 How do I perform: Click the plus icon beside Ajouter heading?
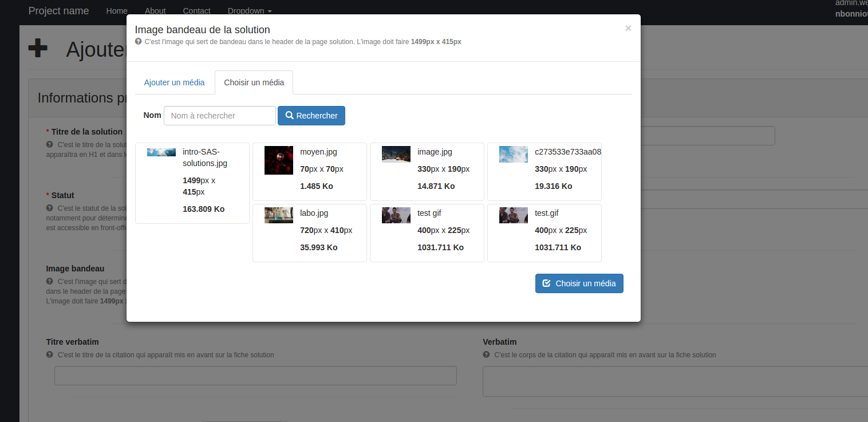coord(38,48)
